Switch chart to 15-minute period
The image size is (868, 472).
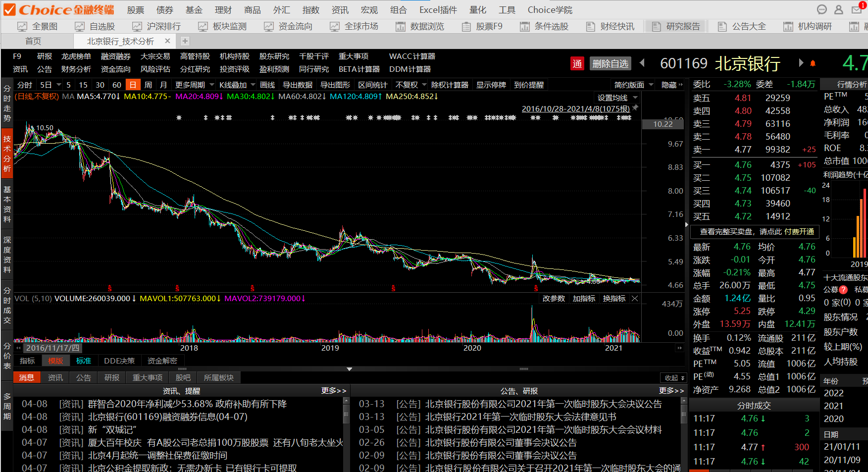[x=83, y=85]
